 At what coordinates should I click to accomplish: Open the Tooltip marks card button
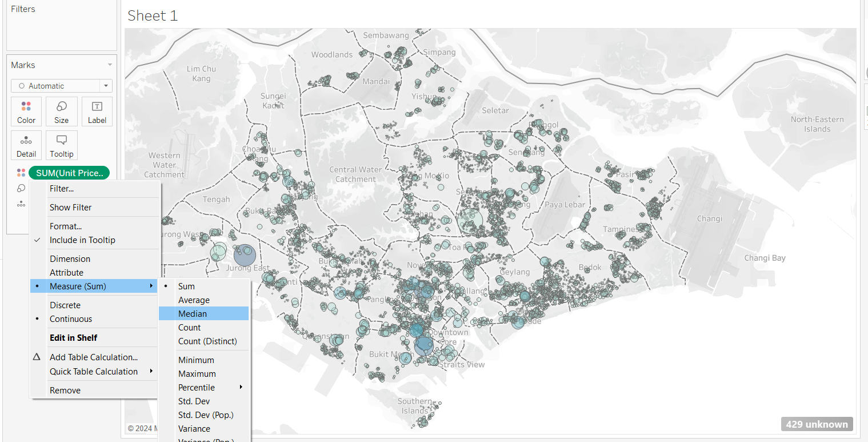[62, 146]
